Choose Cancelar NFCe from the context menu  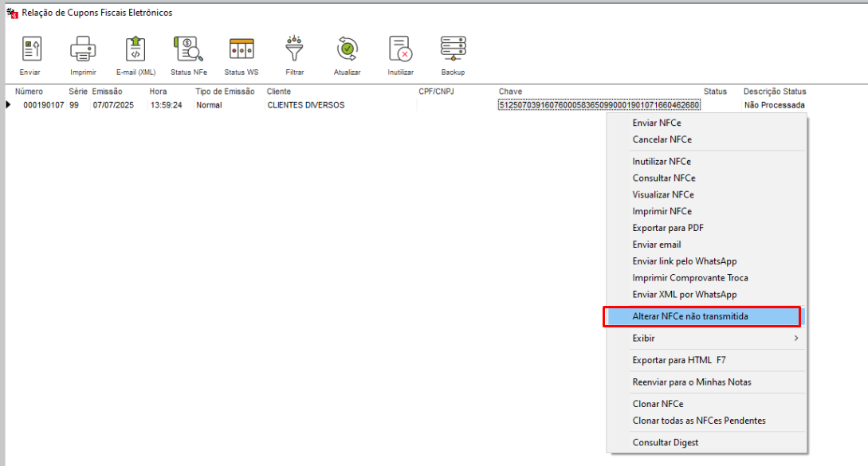coord(662,139)
